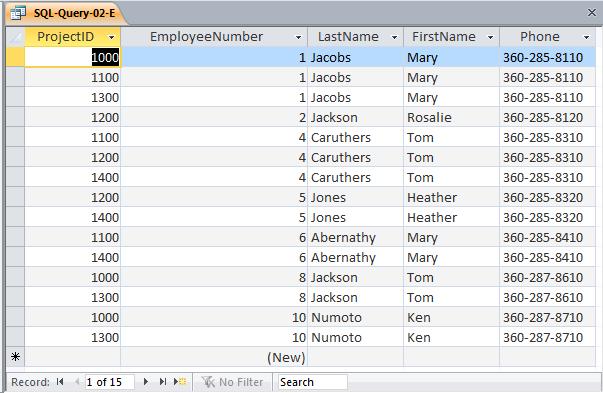Jump to last record button
The image size is (603, 393).
click(163, 382)
